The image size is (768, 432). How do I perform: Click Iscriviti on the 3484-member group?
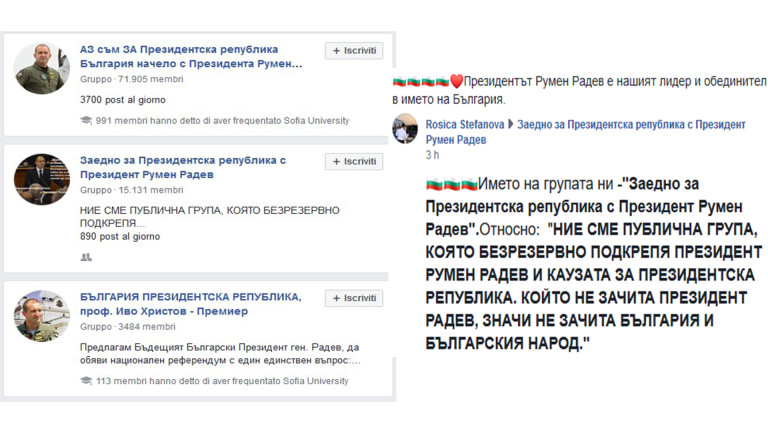354,298
